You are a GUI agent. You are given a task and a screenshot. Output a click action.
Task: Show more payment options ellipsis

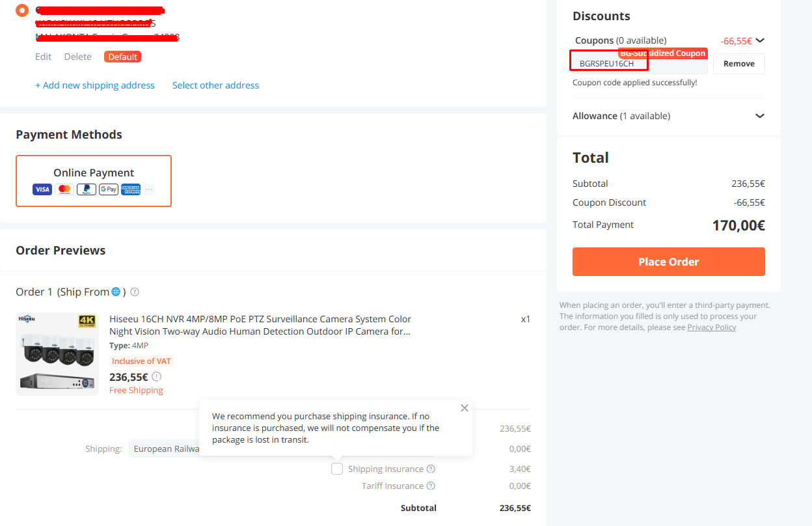pos(149,189)
